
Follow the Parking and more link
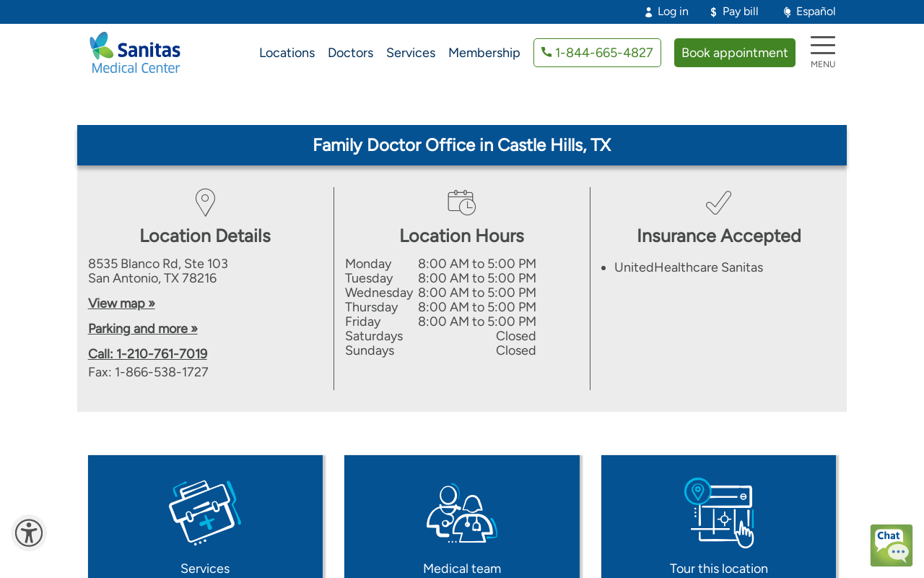pyautogui.click(x=143, y=329)
